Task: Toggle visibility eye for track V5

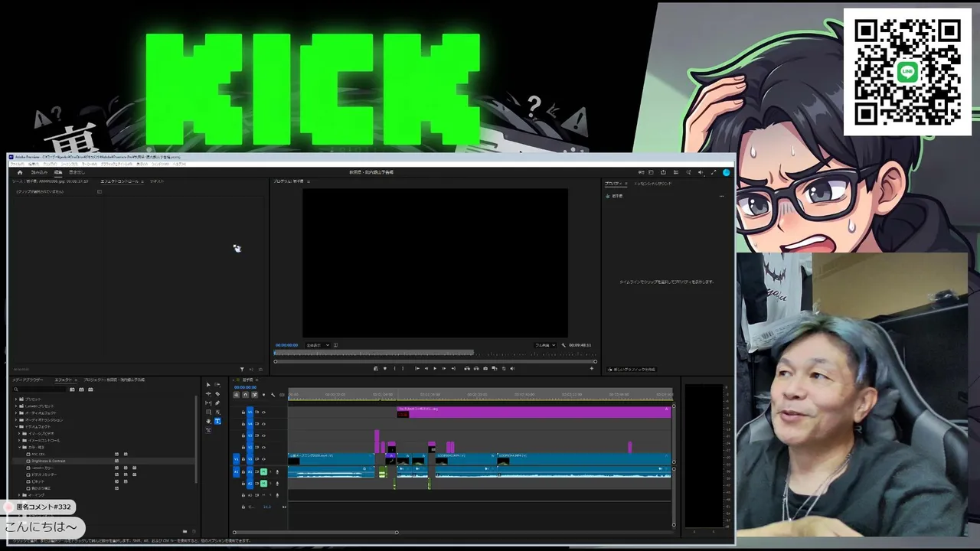Action: point(263,412)
